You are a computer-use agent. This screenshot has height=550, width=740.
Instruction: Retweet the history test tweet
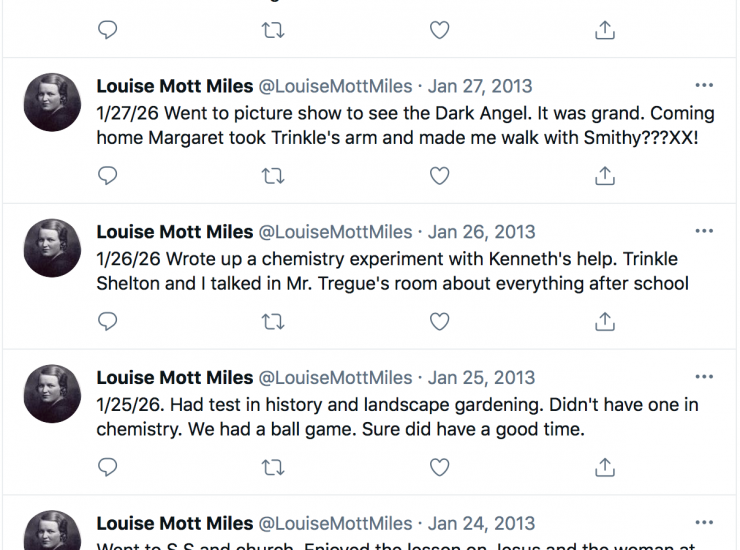pyautogui.click(x=272, y=467)
